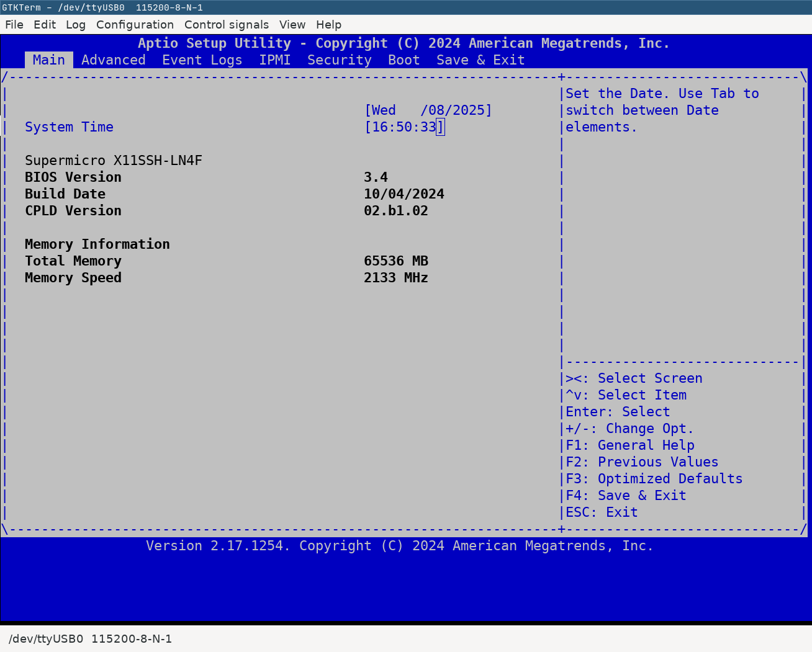Screen dimensions: 812x652
Task: Click the BIOS version value 3.4
Action: pos(376,177)
